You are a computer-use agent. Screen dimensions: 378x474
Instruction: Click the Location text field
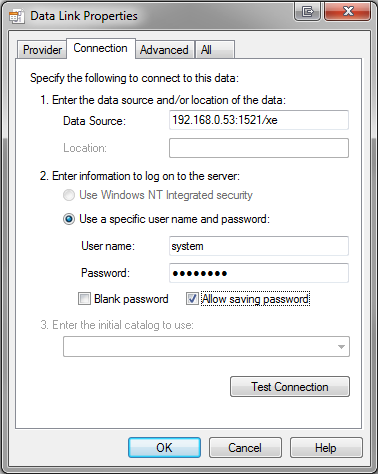259,148
